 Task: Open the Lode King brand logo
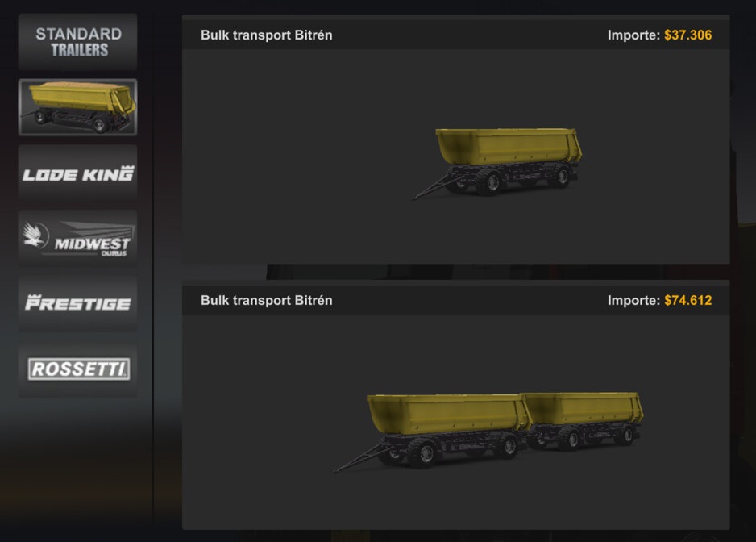[x=77, y=173]
